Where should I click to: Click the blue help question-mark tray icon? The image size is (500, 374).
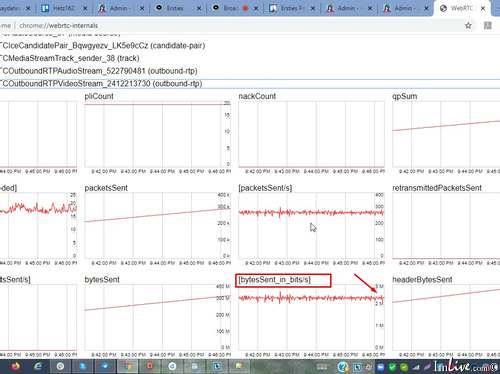(342, 367)
